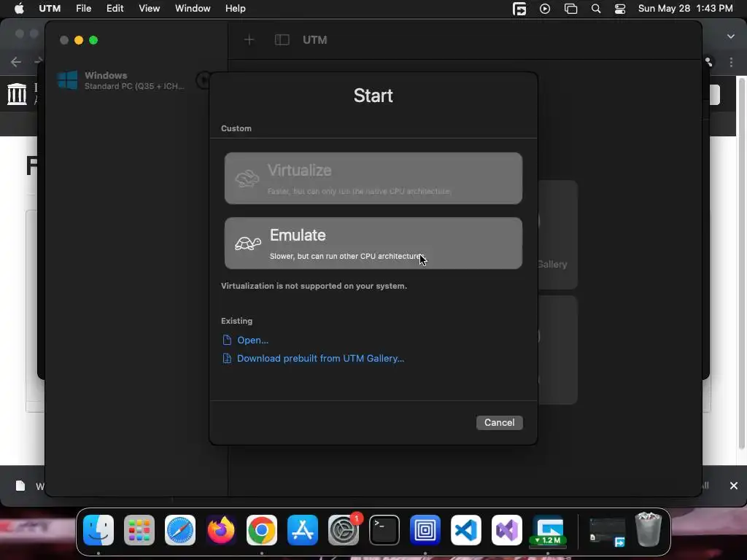
Task: Open Control Center in menu bar
Action: click(x=620, y=9)
